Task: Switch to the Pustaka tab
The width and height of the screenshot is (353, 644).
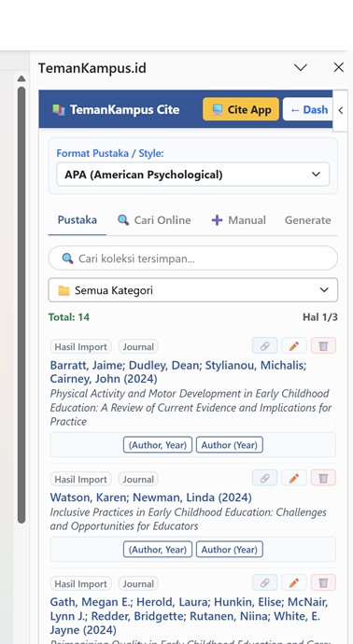Action: point(78,219)
